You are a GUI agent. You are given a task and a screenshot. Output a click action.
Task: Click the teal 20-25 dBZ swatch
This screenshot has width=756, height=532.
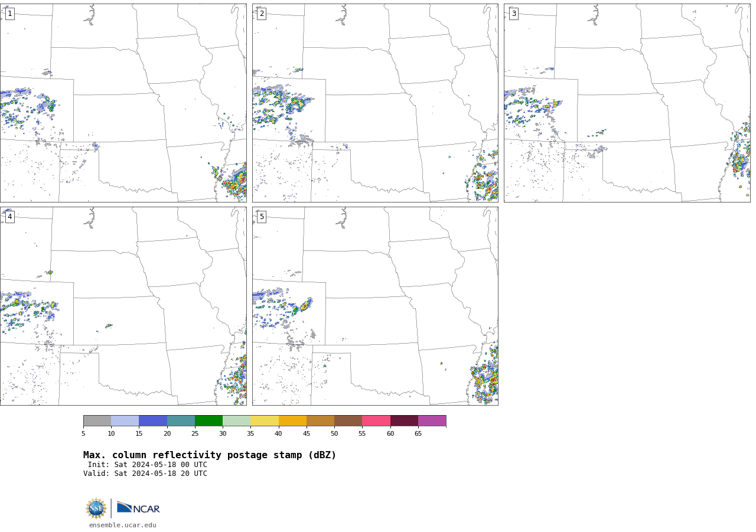(181, 420)
